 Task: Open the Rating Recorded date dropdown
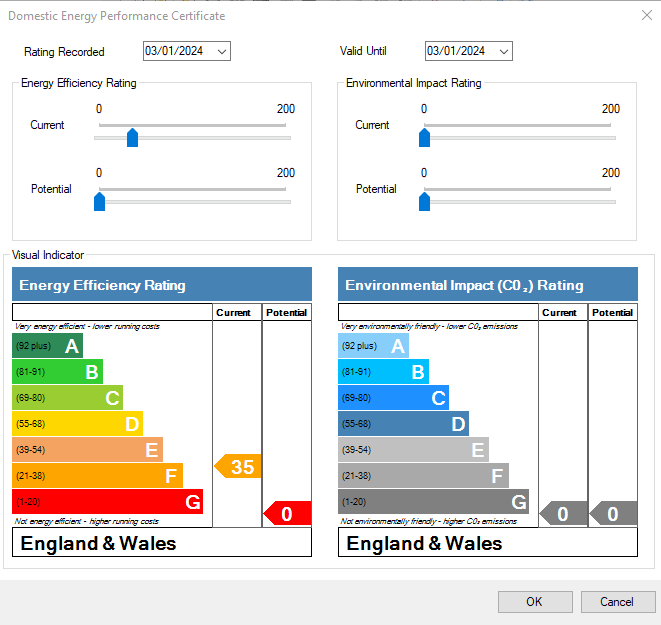(x=221, y=51)
